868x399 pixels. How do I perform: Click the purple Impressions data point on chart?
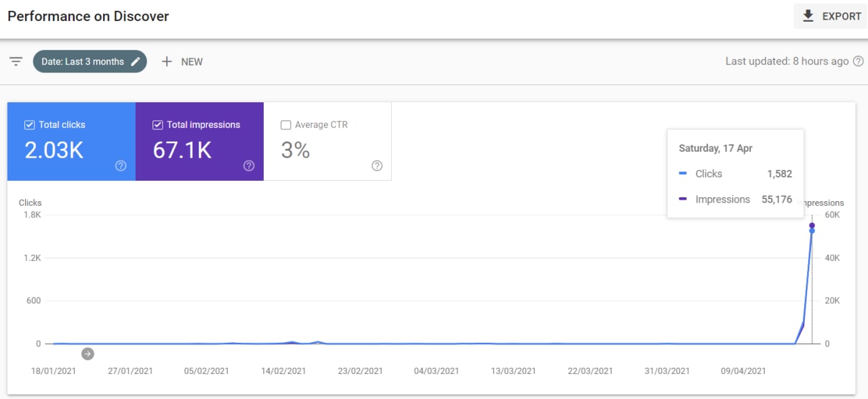tap(812, 226)
